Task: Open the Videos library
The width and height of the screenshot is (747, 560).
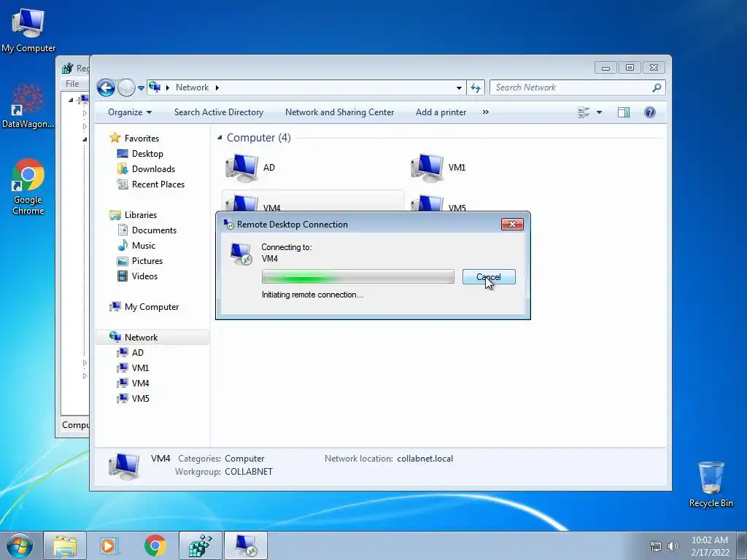Action: pyautogui.click(x=144, y=276)
